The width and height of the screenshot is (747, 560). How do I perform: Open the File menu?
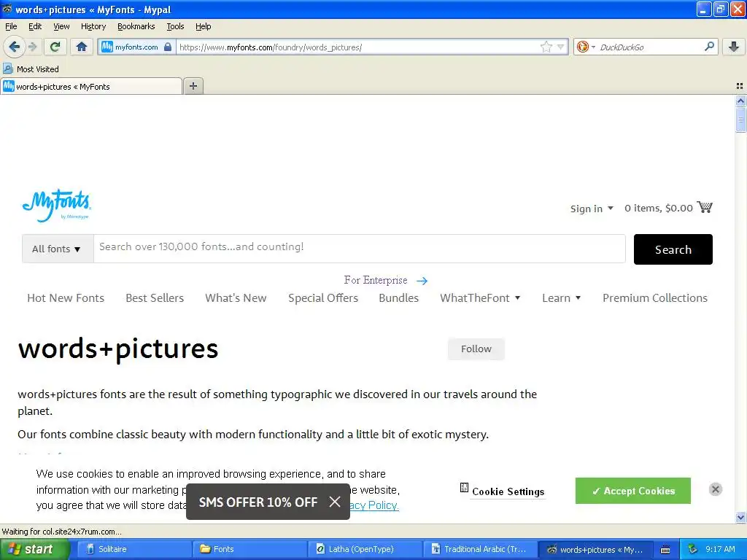click(11, 26)
